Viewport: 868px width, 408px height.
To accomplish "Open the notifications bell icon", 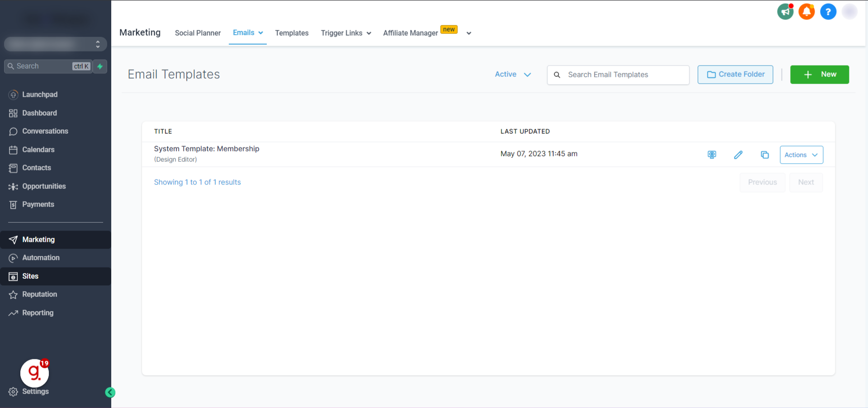I will click(807, 12).
